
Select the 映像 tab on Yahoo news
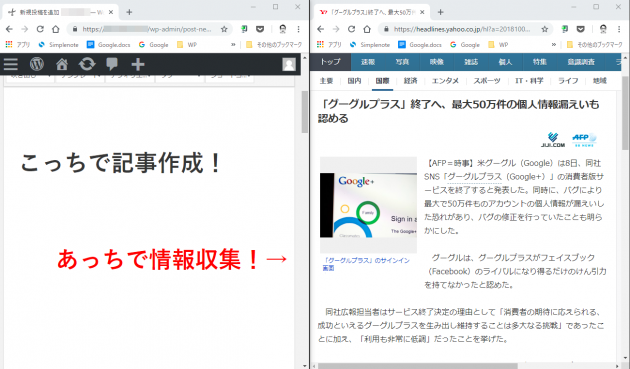pos(437,62)
